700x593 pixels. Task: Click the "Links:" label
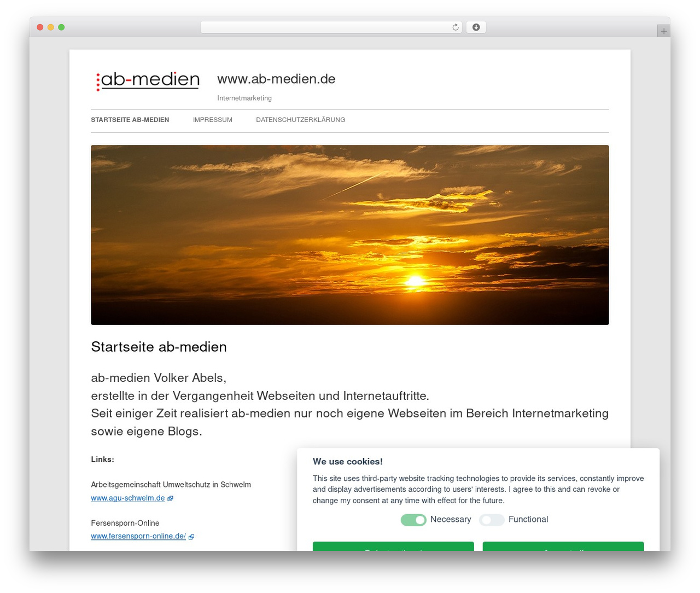tap(103, 460)
